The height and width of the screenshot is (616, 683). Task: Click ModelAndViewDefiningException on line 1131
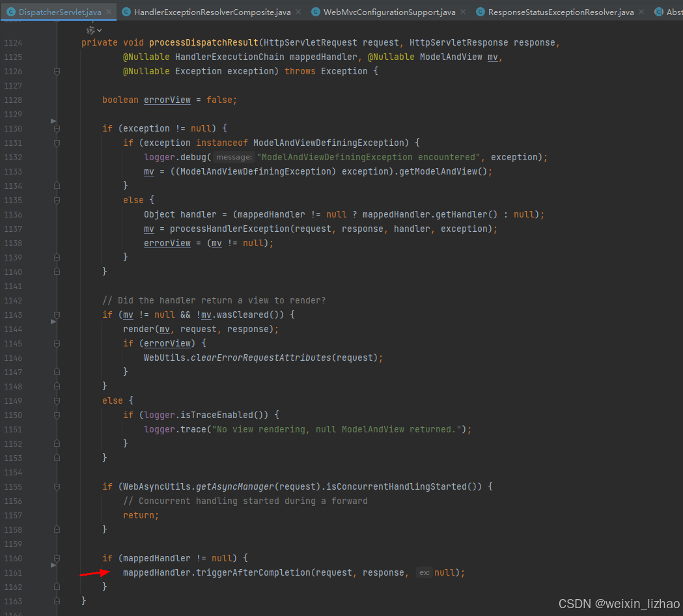click(x=328, y=143)
